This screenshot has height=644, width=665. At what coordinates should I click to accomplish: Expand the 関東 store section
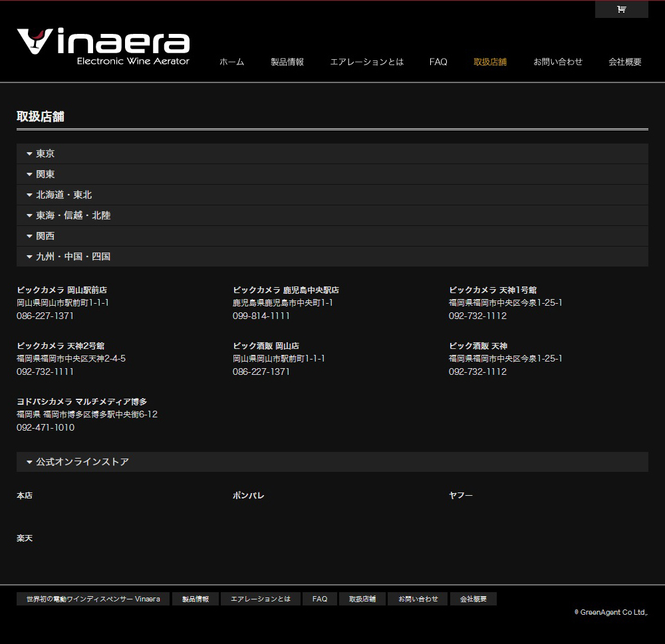click(332, 174)
